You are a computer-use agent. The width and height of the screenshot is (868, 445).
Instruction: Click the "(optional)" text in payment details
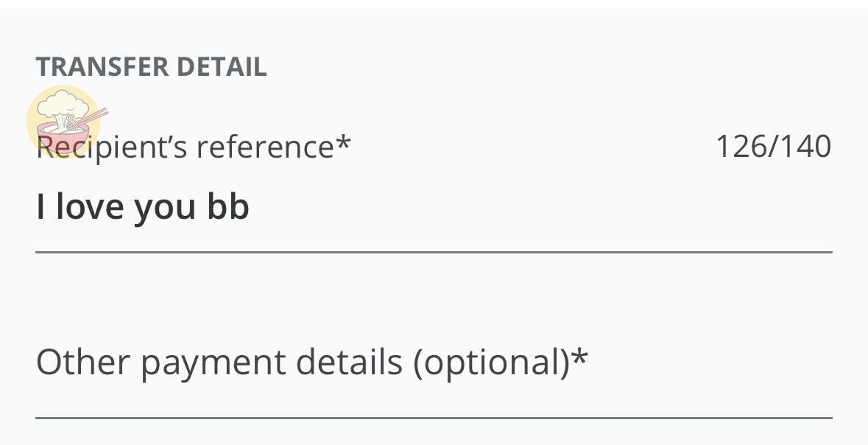pyautogui.click(x=492, y=362)
